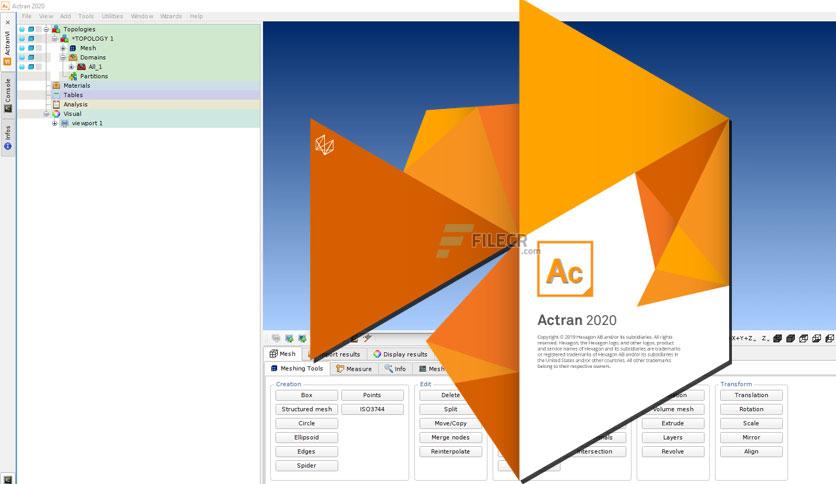Viewport: 836px width, 484px height.
Task: Switch to the Display results tab
Action: coord(400,354)
